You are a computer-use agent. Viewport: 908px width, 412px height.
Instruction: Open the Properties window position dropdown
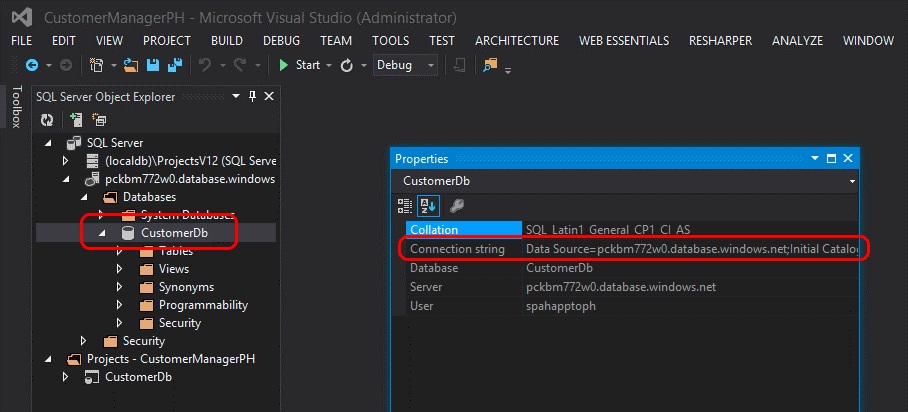tap(815, 158)
